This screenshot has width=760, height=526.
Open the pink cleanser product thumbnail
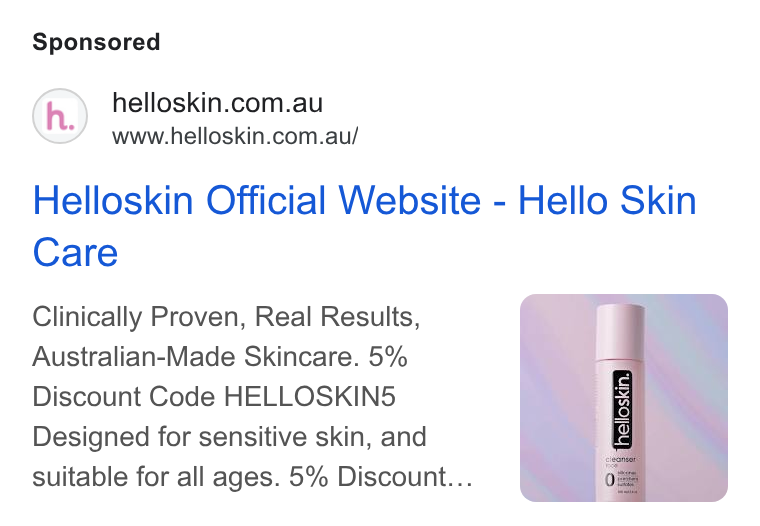coord(624,398)
